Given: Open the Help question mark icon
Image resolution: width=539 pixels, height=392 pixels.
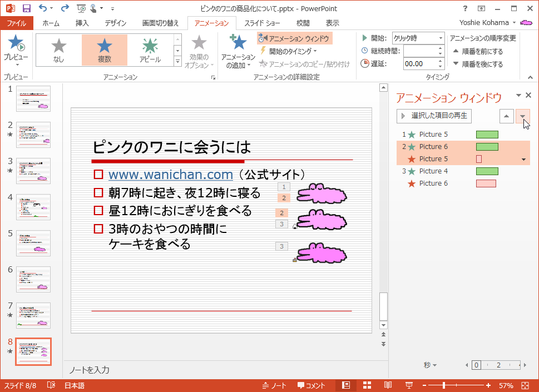Looking at the screenshot, I should [x=465, y=8].
